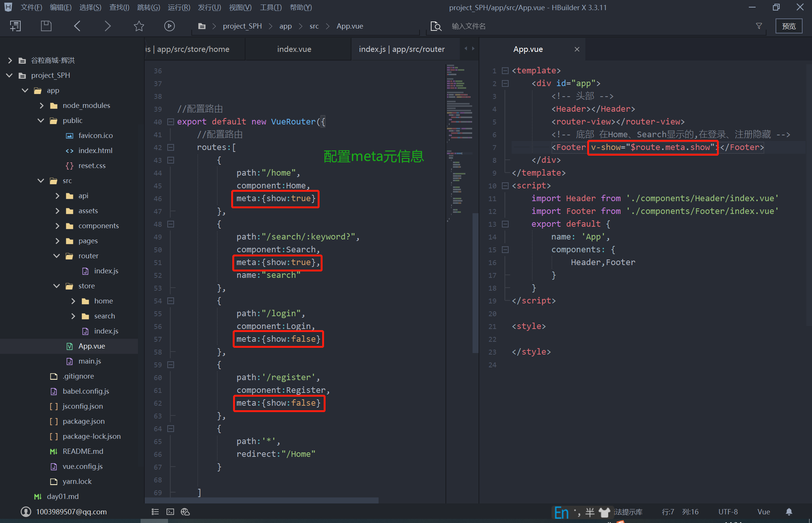Open babel.config.js in the file tree
The height and width of the screenshot is (523, 812).
[86, 391]
